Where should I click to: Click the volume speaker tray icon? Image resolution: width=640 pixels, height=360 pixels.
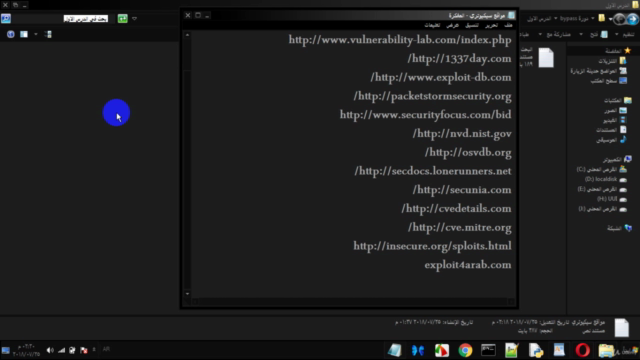pyautogui.click(x=50, y=350)
